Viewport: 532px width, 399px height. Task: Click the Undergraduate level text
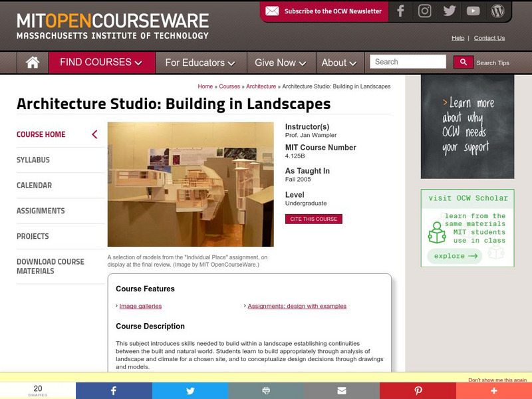coord(306,203)
